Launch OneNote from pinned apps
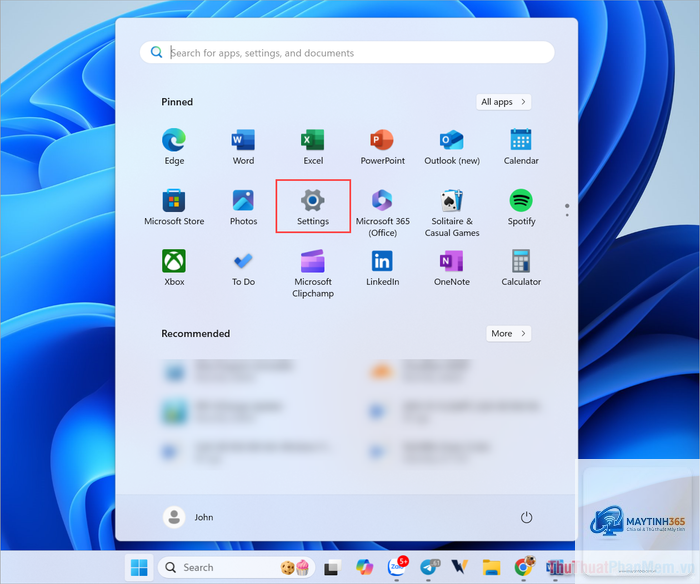700x584 pixels. coord(452,267)
